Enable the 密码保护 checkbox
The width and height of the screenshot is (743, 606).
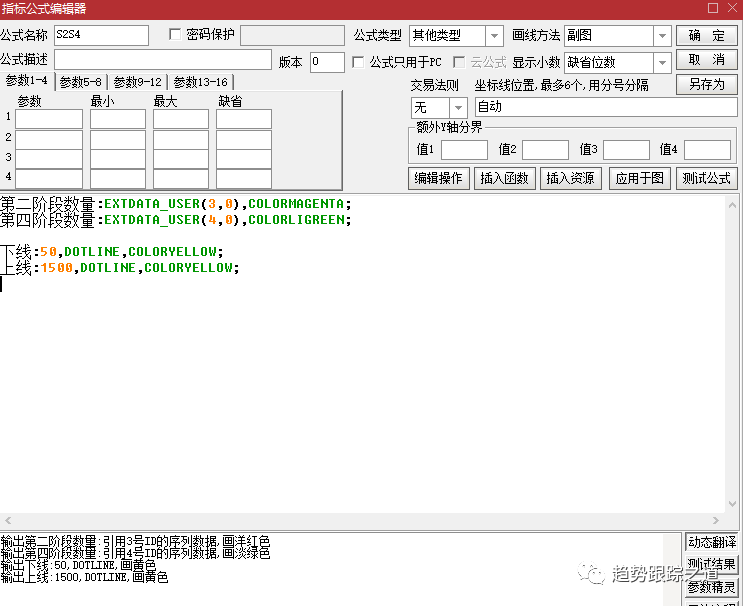(176, 35)
